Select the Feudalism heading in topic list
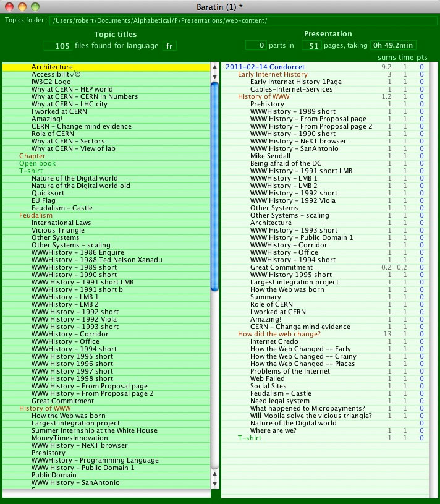440x504 pixels. (36, 215)
